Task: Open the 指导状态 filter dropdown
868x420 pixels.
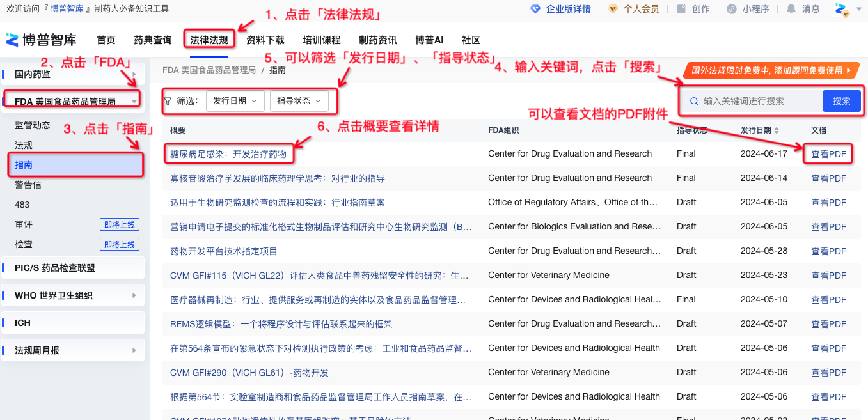Action: tap(299, 101)
